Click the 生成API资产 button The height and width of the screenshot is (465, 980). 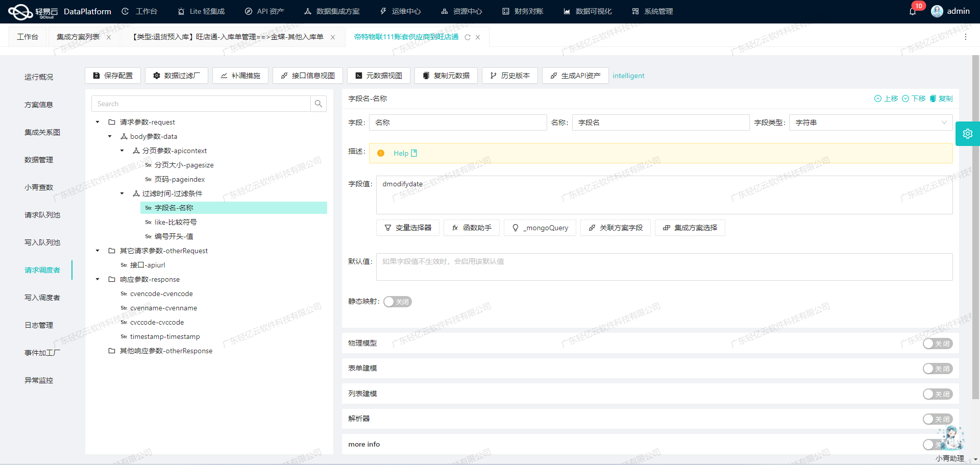575,76
